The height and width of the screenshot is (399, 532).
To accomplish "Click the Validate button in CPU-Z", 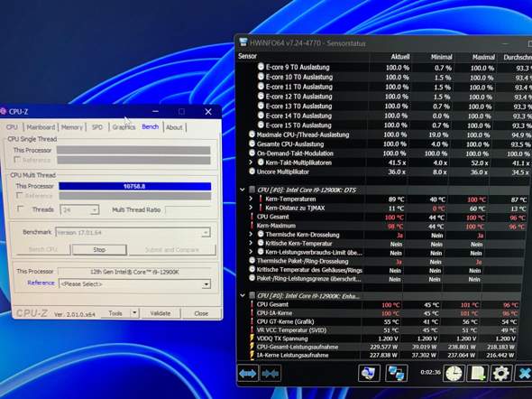I will (x=161, y=313).
